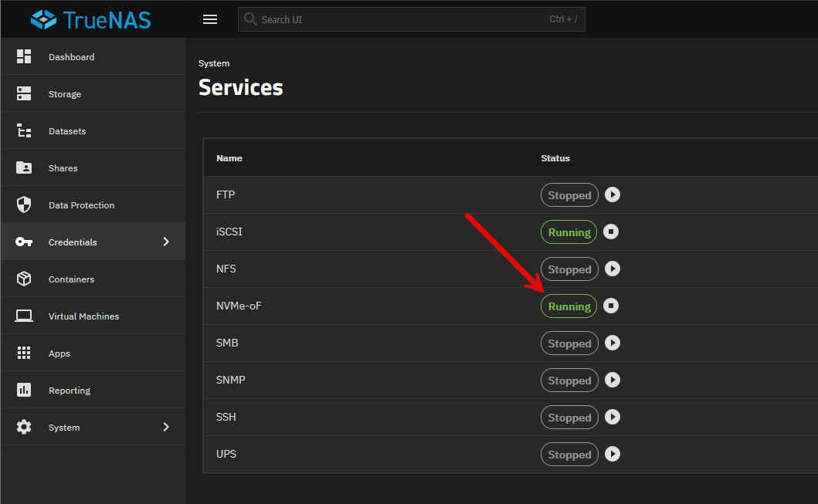818x504 pixels.
Task: Click the SSH service name
Action: pos(226,417)
